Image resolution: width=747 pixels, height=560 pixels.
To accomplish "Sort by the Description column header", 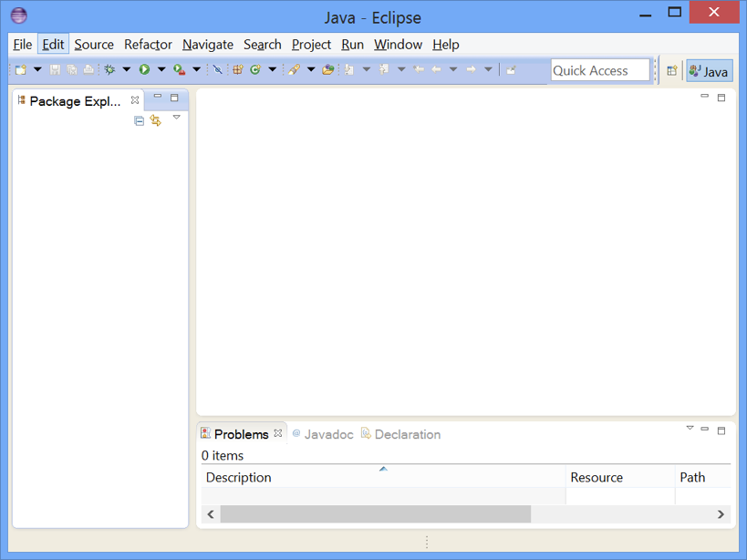I will click(383, 477).
